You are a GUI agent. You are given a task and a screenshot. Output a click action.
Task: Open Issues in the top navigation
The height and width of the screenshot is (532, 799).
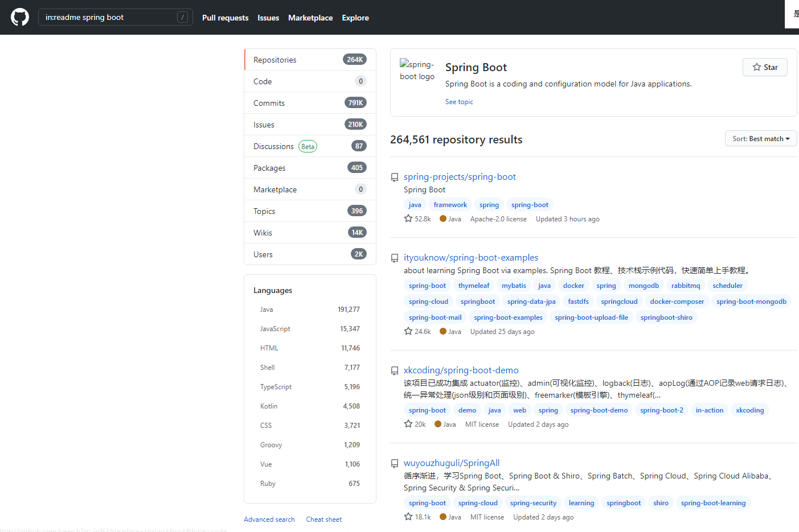[x=268, y=18]
